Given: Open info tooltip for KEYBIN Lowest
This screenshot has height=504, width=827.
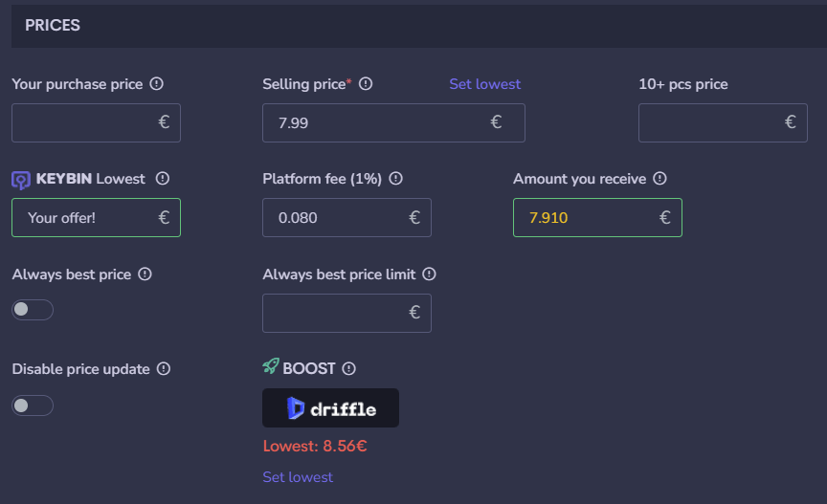Looking at the screenshot, I should 163,179.
